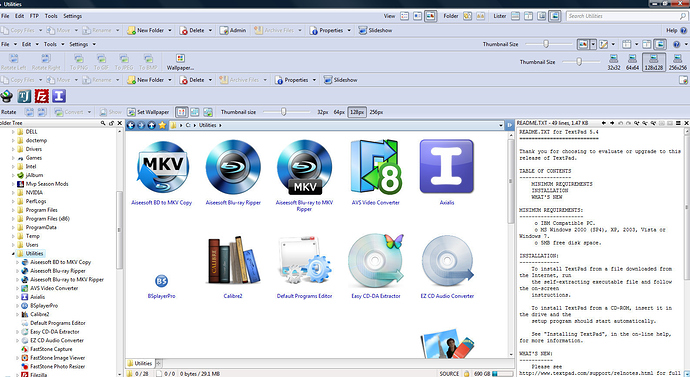Click the C: path breadcrumb

[188, 125]
